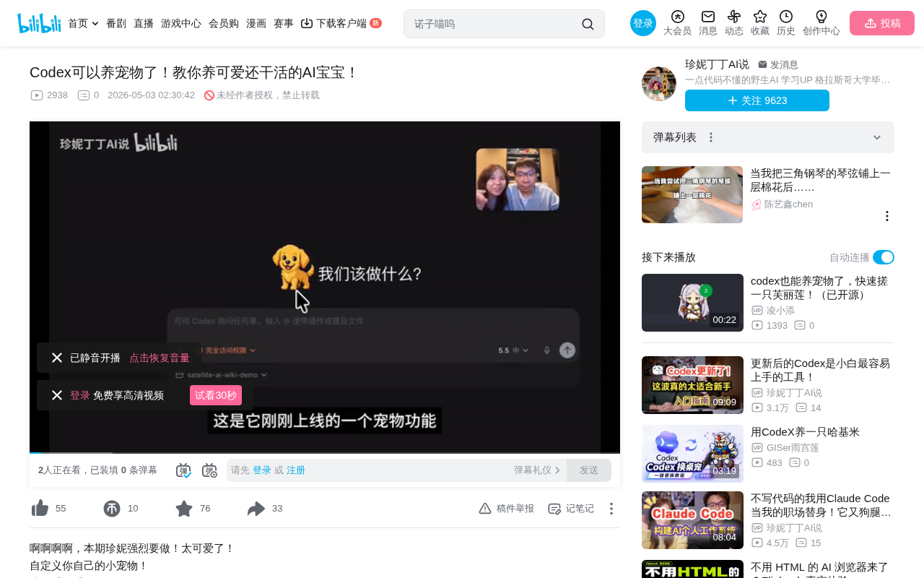Click the video progress bar

pyautogui.click(x=325, y=453)
